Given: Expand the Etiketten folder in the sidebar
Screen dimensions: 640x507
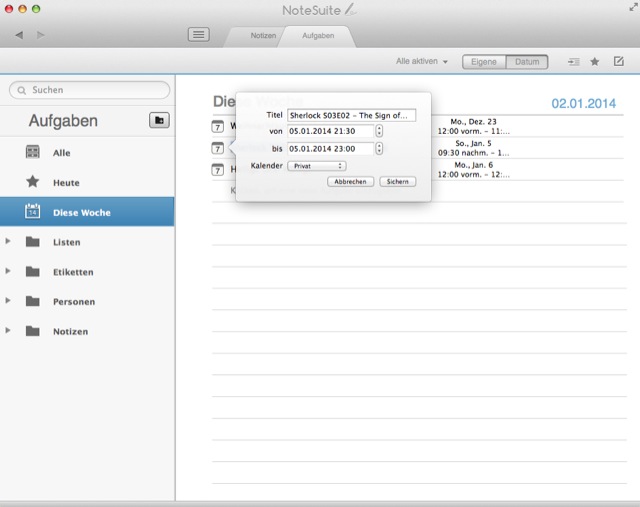Looking at the screenshot, I should [8, 272].
